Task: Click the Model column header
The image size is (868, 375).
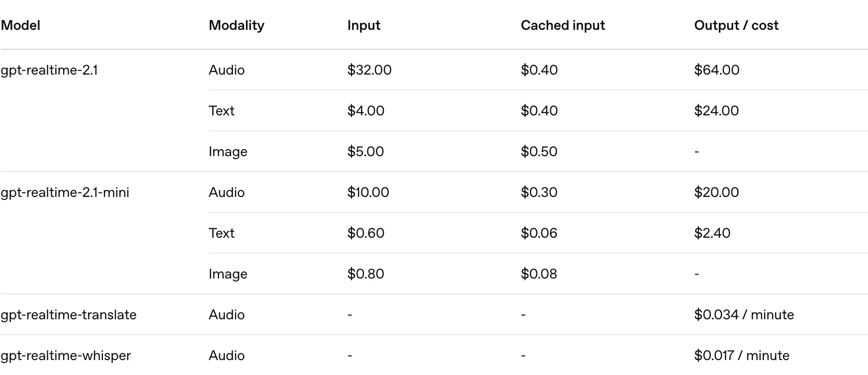Action: click(20, 25)
